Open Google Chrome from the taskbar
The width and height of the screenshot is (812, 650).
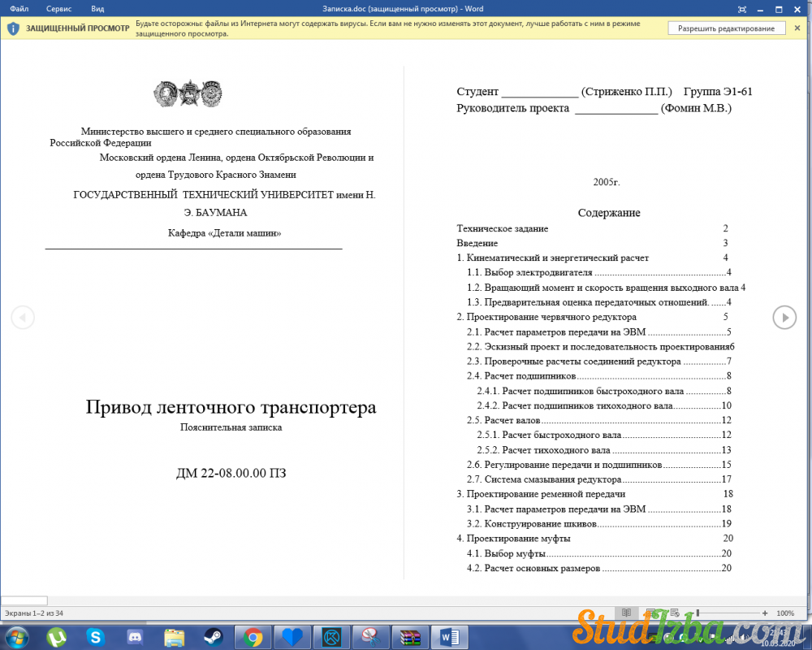tap(253, 637)
